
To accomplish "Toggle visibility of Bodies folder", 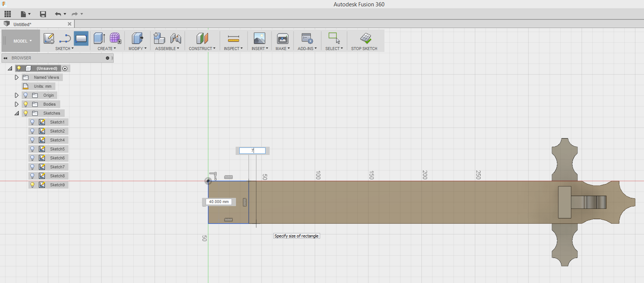I will click(26, 104).
